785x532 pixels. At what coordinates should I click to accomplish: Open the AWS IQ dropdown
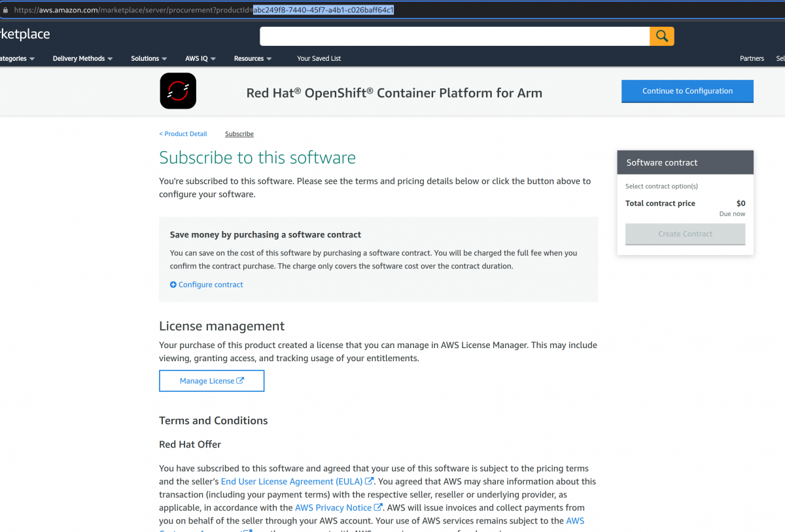click(x=200, y=58)
